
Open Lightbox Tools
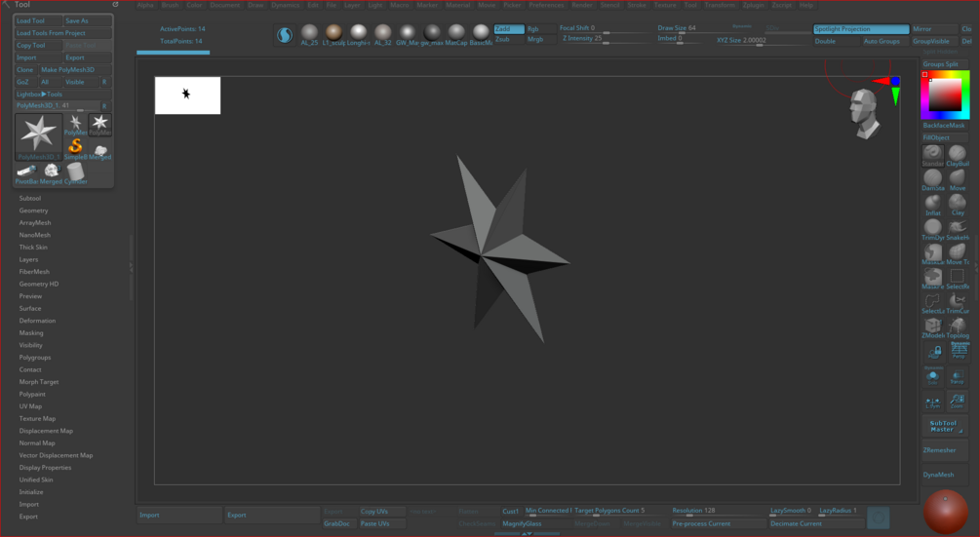[x=63, y=95]
